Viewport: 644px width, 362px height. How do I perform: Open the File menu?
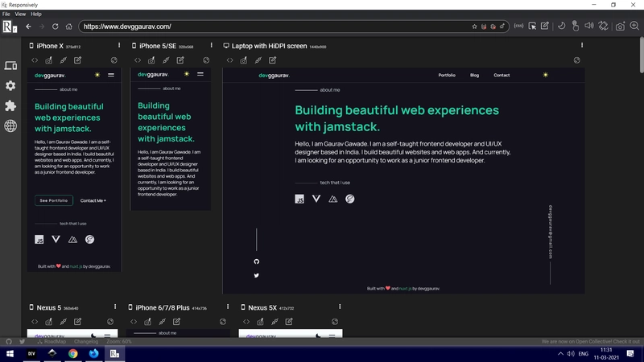(x=6, y=14)
